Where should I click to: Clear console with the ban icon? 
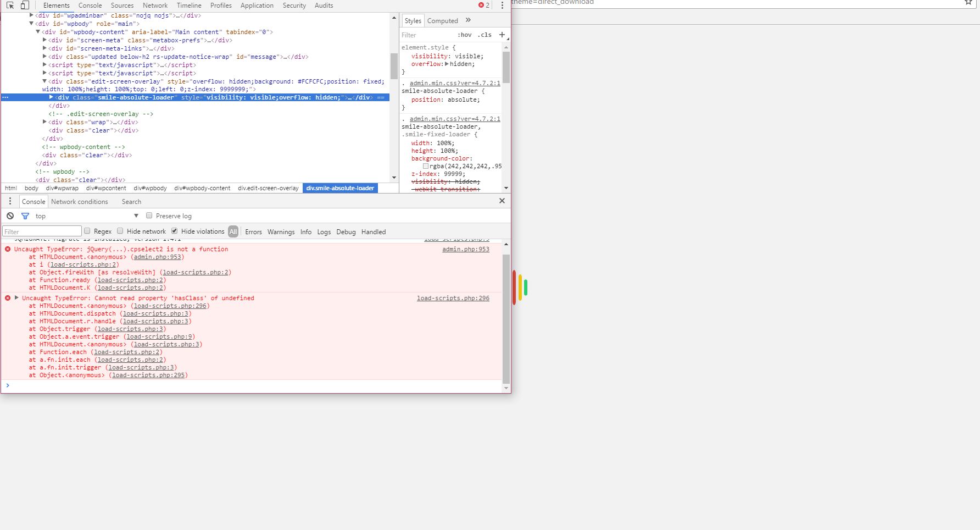tap(10, 216)
